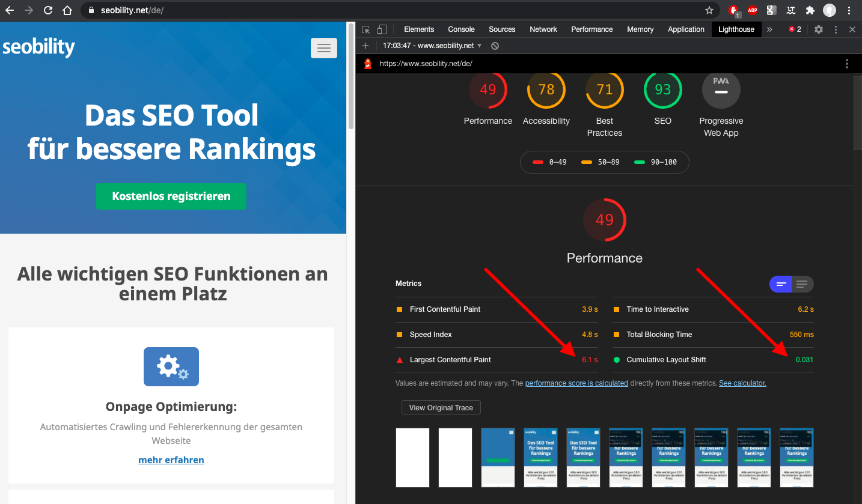Image resolution: width=862 pixels, height=504 pixels.
Task: Open the Extensions puzzle piece menu
Action: (x=810, y=10)
